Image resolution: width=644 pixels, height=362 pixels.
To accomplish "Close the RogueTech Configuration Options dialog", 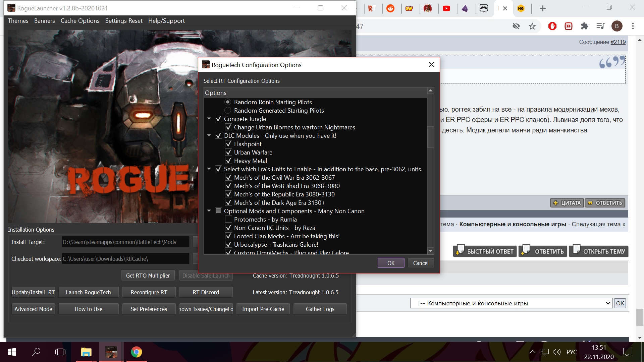I will tap(431, 65).
